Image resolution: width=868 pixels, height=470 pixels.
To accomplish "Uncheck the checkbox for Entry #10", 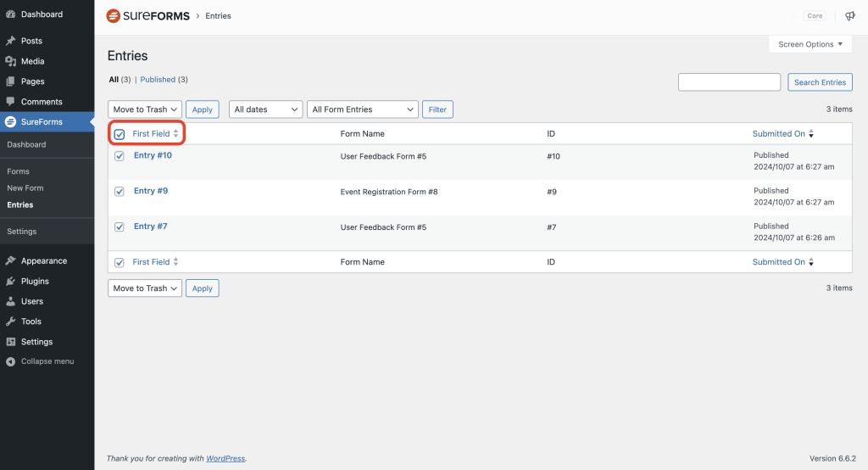I will pos(119,156).
